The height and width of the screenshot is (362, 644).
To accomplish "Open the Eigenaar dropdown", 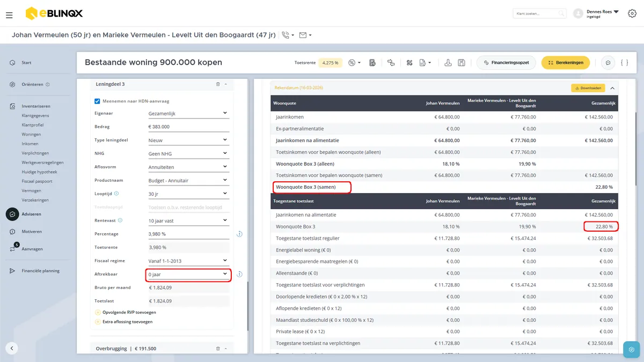I will tap(188, 113).
